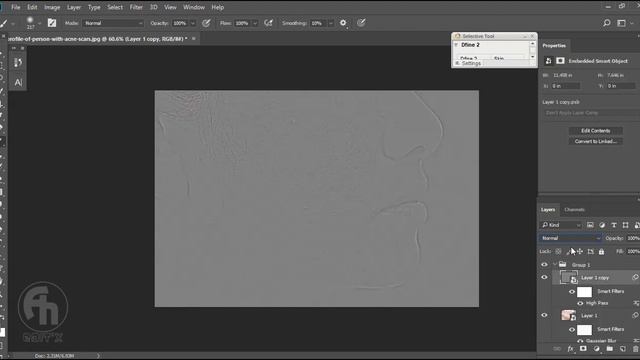Image resolution: width=640 pixels, height=360 pixels.
Task: Open the Character panel icon
Action: click(18, 82)
